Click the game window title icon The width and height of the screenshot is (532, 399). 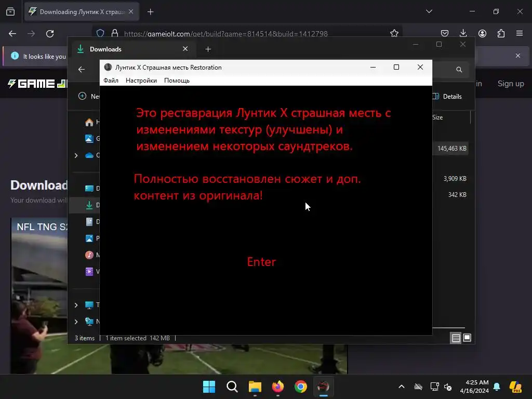pyautogui.click(x=108, y=67)
